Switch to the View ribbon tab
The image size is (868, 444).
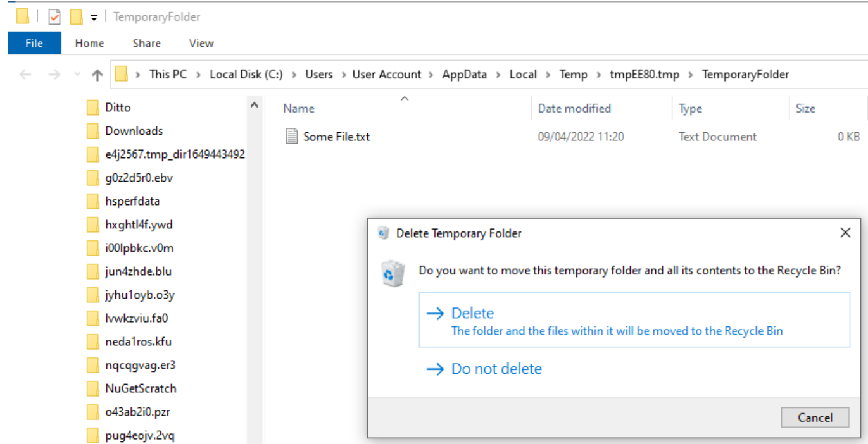(x=201, y=43)
